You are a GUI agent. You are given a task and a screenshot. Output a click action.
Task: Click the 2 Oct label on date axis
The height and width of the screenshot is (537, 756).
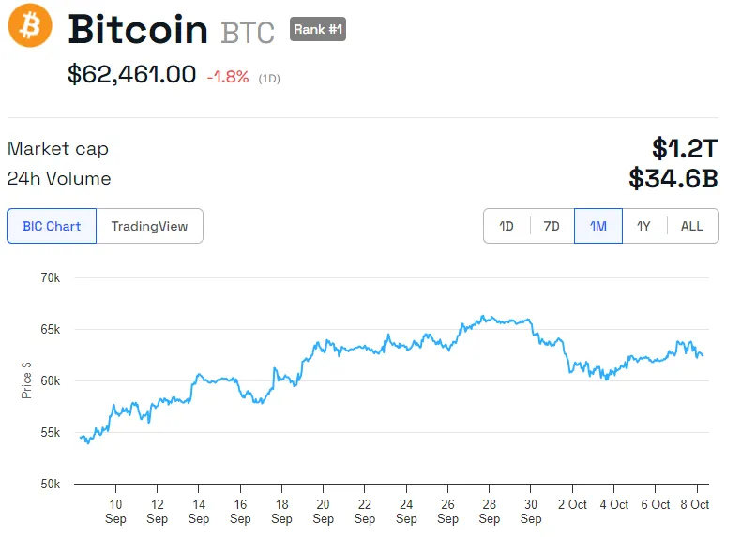tap(572, 504)
